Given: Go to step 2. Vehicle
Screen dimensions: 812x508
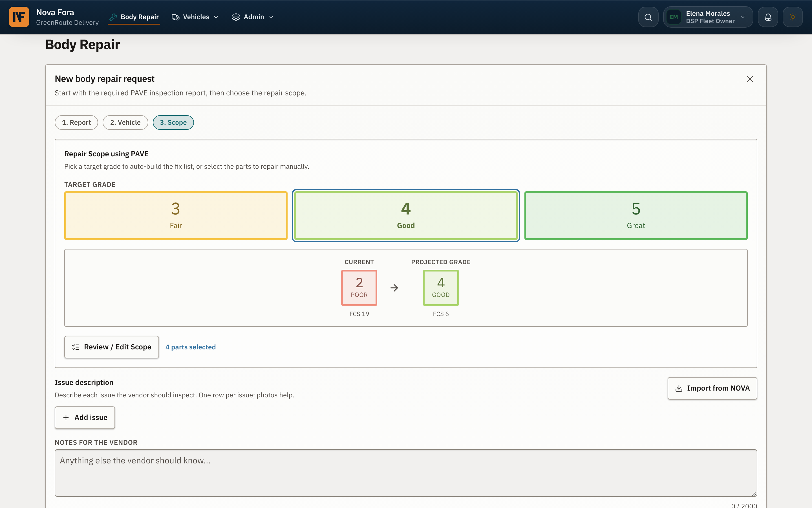Looking at the screenshot, I should pyautogui.click(x=125, y=122).
